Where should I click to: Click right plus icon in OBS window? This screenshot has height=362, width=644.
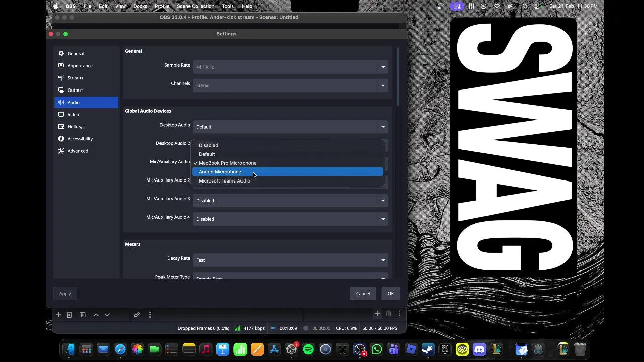click(377, 314)
